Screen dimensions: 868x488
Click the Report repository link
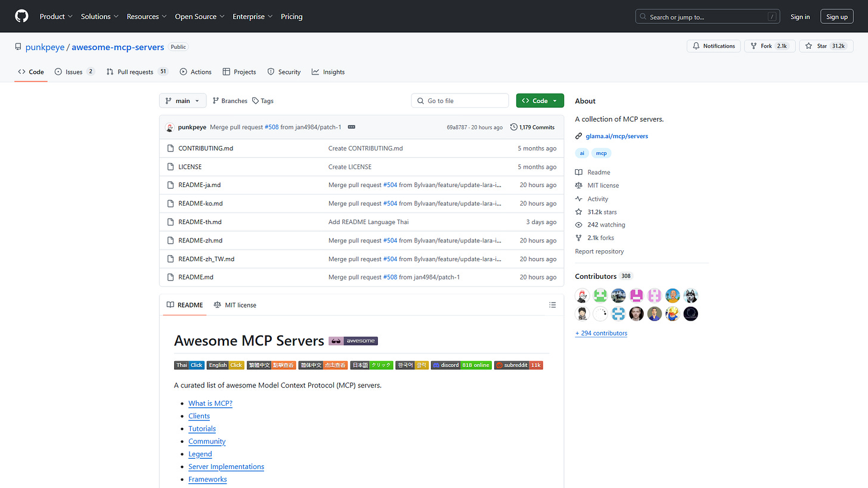(x=599, y=251)
